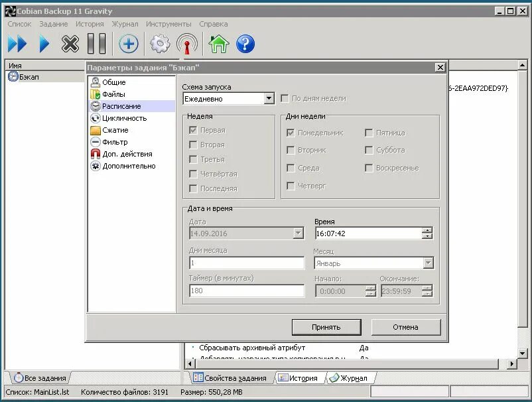Viewport: 532px width, 402px height.
Task: Run all tasks with double-arrow icon
Action: pos(17,44)
